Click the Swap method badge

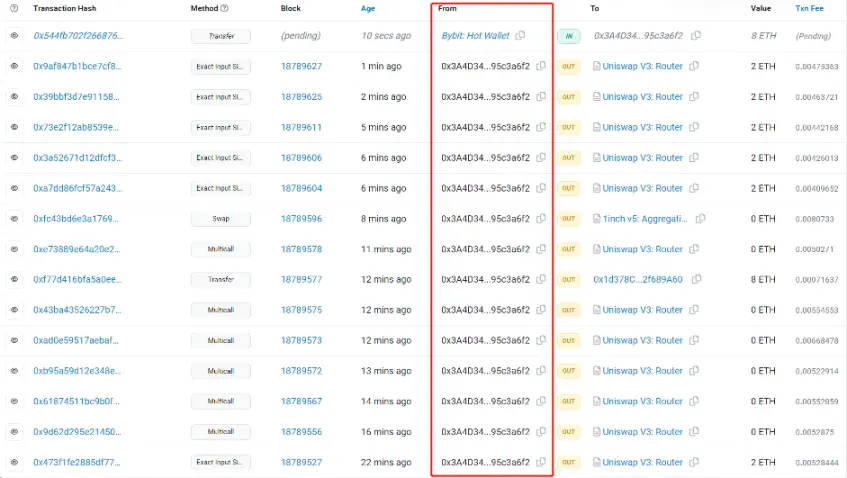click(220, 219)
